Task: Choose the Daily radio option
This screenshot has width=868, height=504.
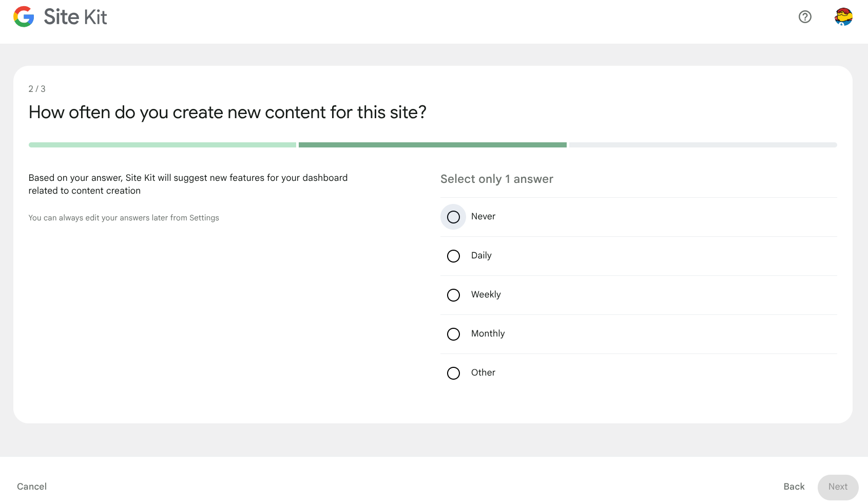Action: click(x=453, y=256)
